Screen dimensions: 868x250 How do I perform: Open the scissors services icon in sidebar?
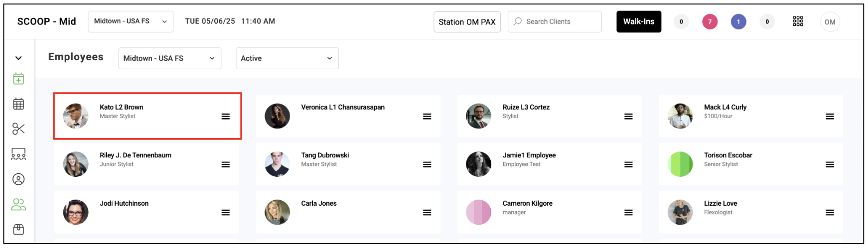[18, 129]
